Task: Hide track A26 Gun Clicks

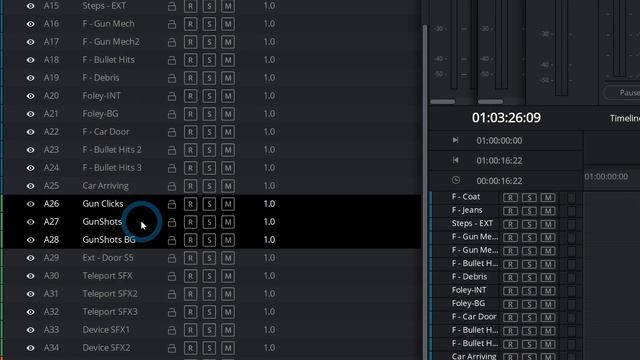Action: pos(31,204)
